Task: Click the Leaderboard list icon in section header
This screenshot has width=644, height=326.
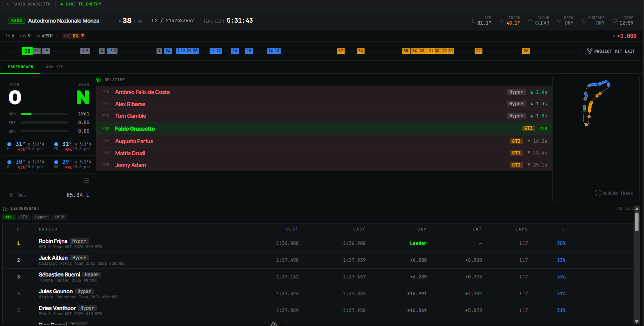Action: (5, 209)
